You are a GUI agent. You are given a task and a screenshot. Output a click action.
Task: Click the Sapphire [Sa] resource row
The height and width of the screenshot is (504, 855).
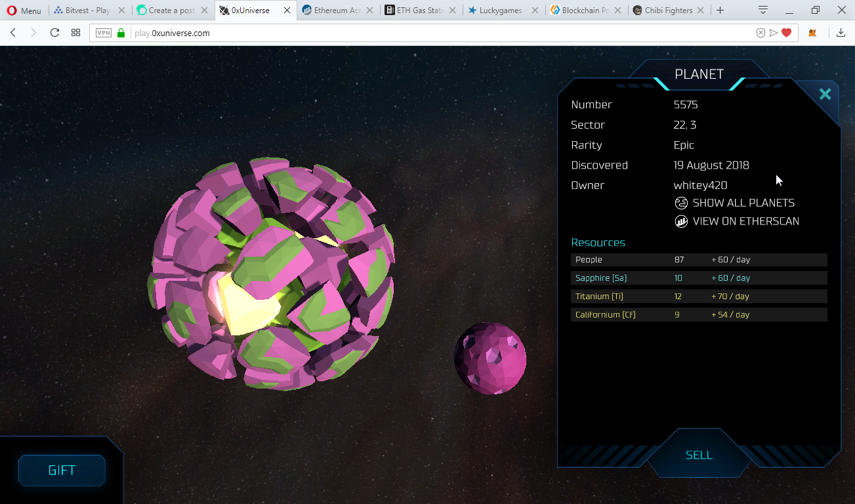tap(699, 278)
